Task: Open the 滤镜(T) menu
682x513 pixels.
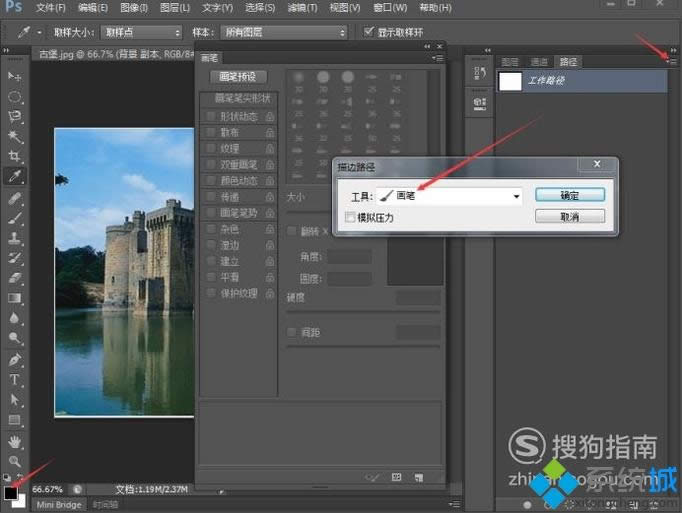Action: point(302,8)
